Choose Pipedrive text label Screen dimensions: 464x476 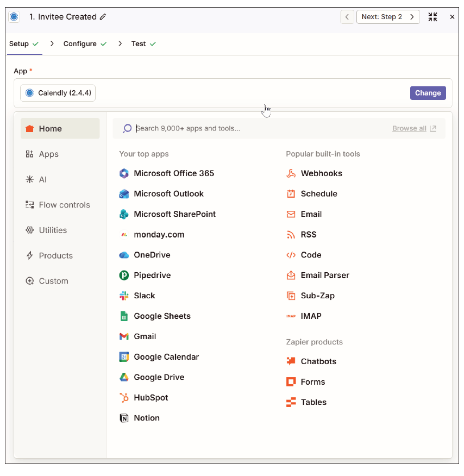152,275
